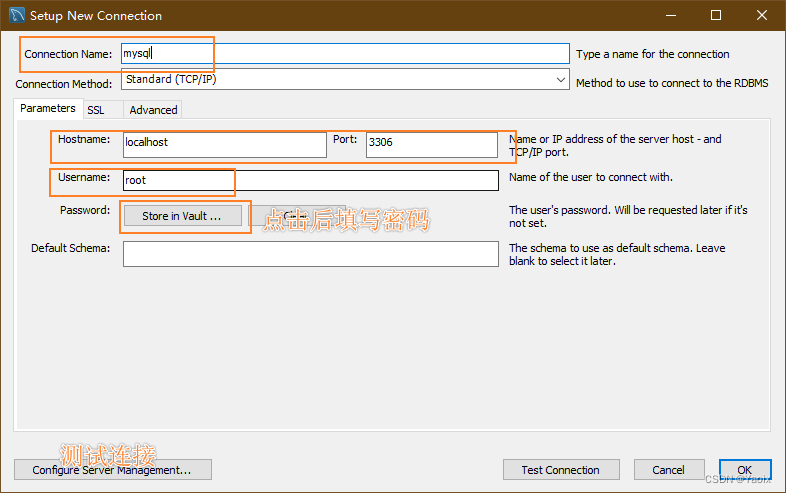786x493 pixels.
Task: Click Configure Server Management button
Action: 113,469
